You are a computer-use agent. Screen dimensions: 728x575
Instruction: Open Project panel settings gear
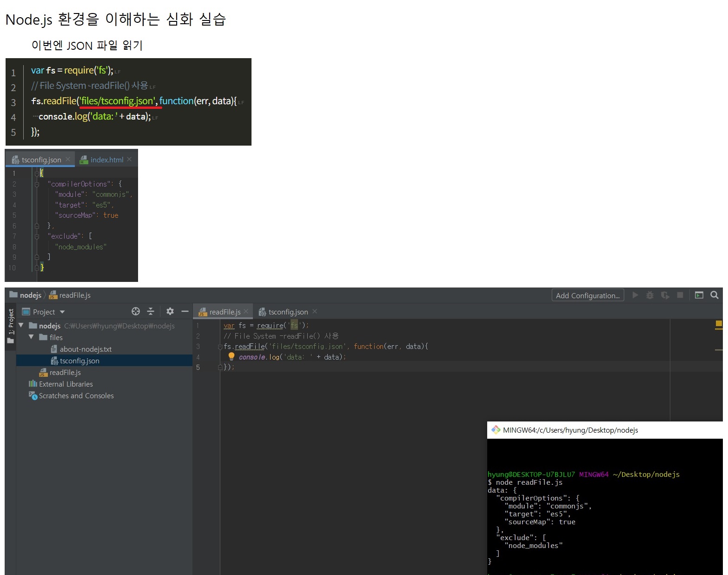170,311
